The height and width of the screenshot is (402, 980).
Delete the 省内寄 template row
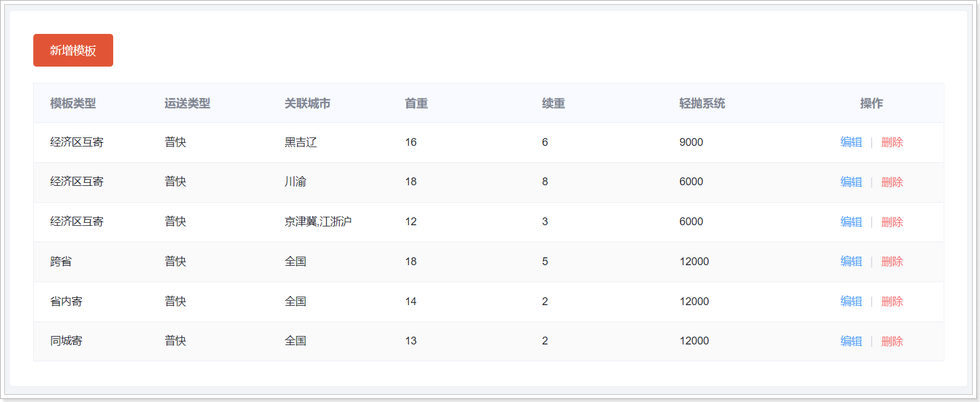pyautogui.click(x=892, y=301)
